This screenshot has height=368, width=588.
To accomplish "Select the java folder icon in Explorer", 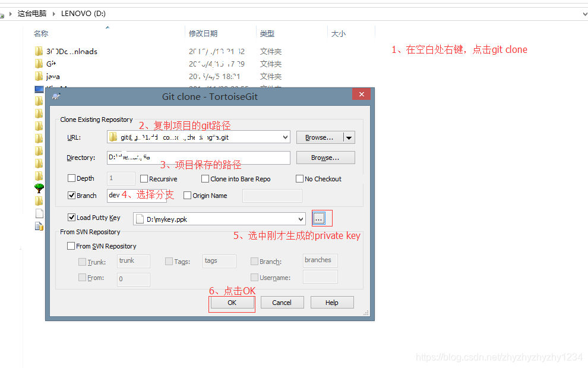I will (x=39, y=76).
